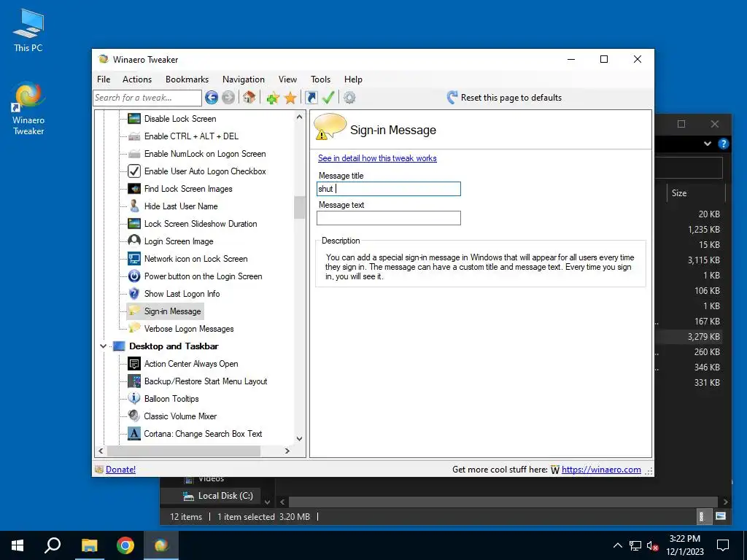Click 'See in detail how this tweak works' link
Screen dimensions: 747x560
(377, 158)
